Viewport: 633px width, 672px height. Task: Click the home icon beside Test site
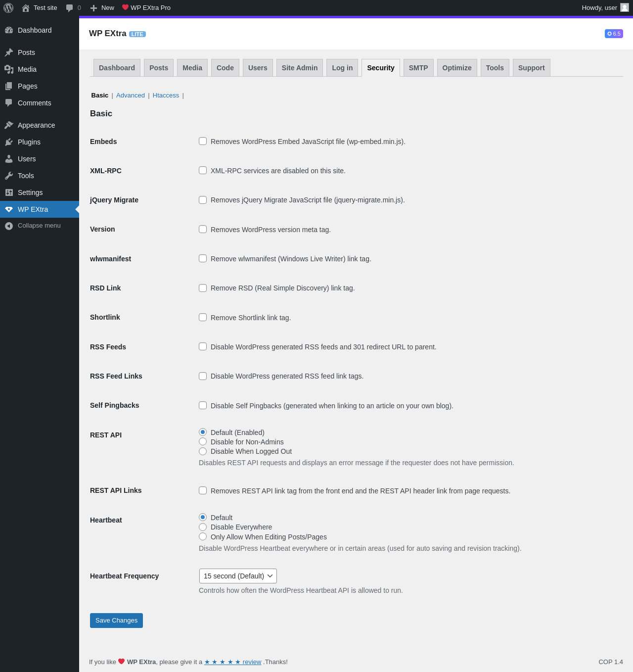tap(26, 8)
